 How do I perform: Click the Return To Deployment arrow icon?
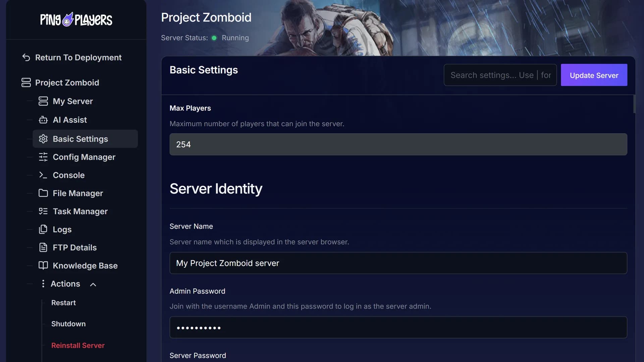click(26, 57)
